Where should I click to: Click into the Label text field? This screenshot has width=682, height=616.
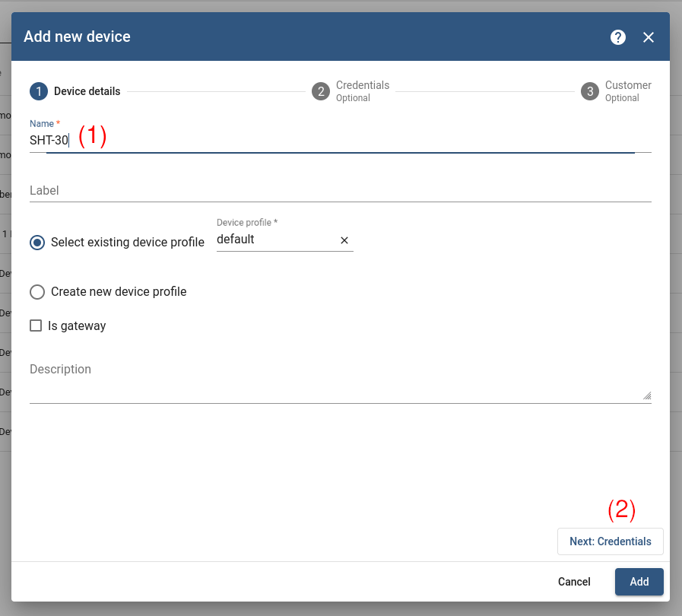coord(340,190)
